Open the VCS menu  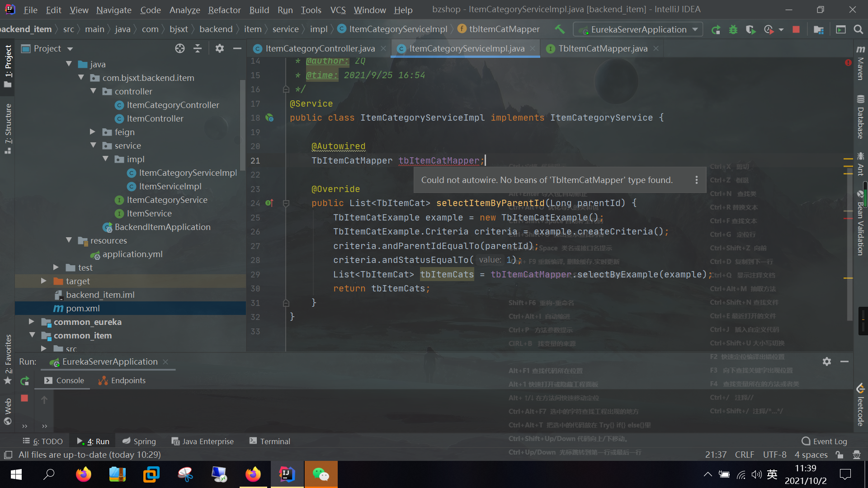338,10
